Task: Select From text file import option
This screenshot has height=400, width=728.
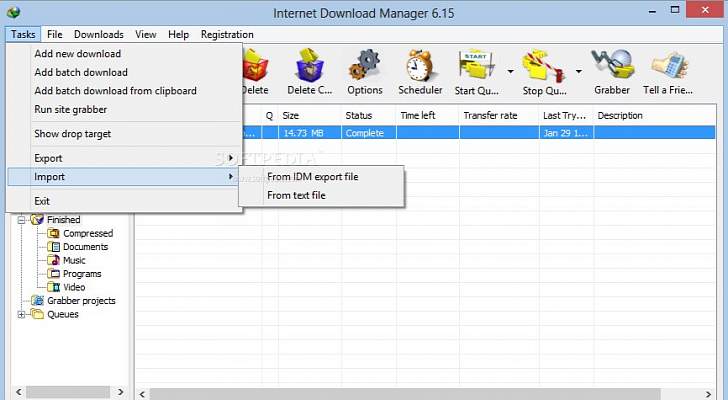Action: coord(296,196)
